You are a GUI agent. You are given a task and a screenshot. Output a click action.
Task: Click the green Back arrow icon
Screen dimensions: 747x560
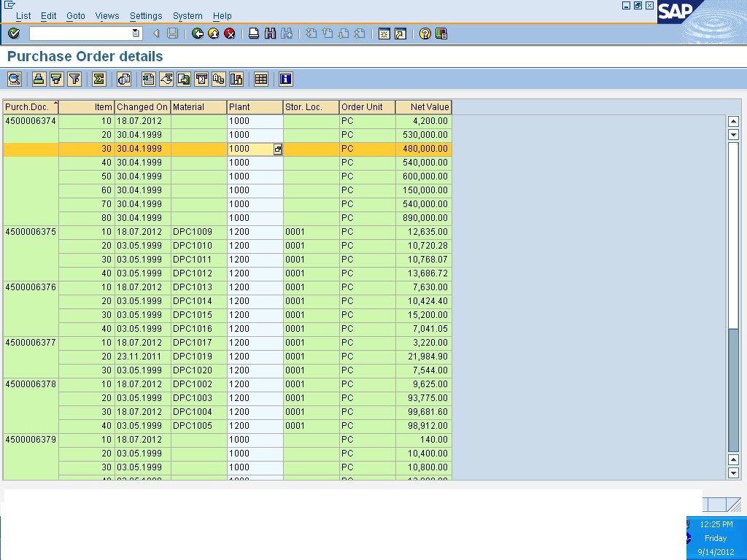click(197, 34)
